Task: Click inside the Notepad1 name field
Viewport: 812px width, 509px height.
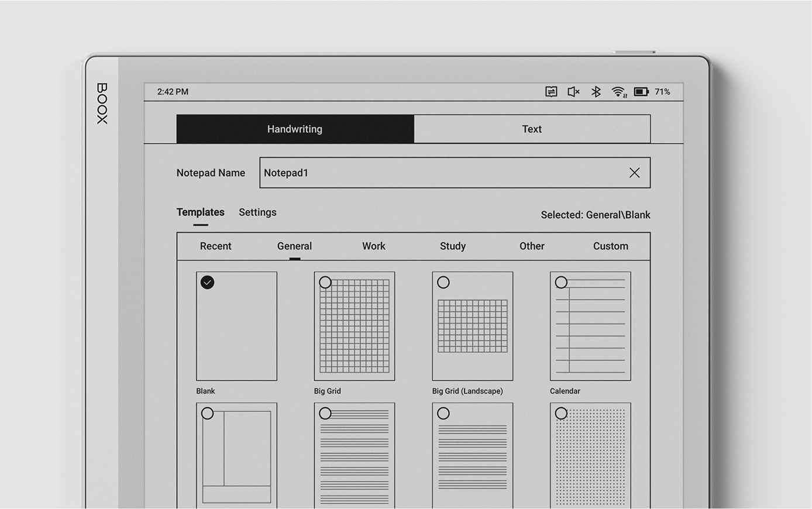Action: 410,173
